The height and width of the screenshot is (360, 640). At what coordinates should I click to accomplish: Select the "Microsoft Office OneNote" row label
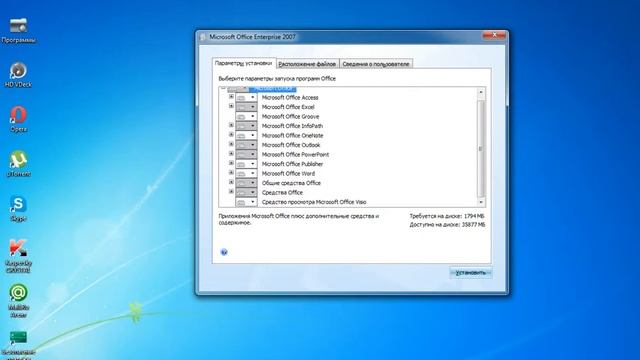[292, 136]
